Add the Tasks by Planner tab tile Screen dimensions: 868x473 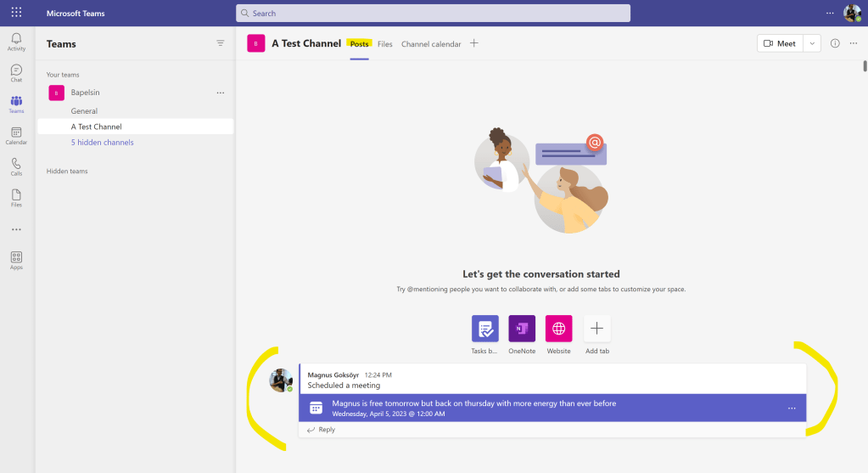pos(485,329)
